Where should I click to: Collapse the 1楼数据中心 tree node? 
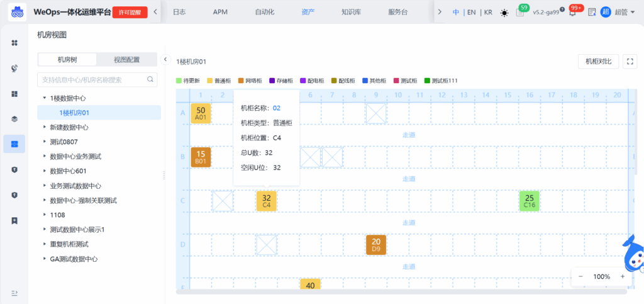click(44, 98)
